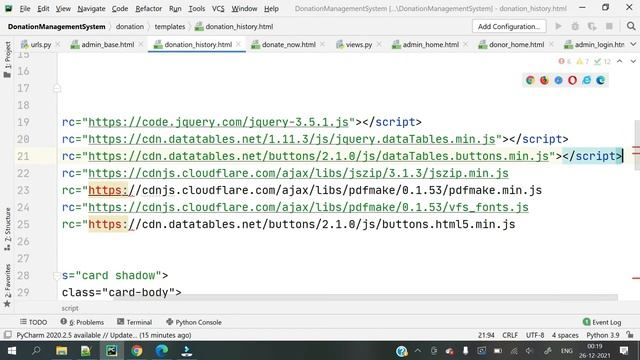Click the Debug bug icon
Viewport: 640px width, 360px height.
[x=575, y=27]
